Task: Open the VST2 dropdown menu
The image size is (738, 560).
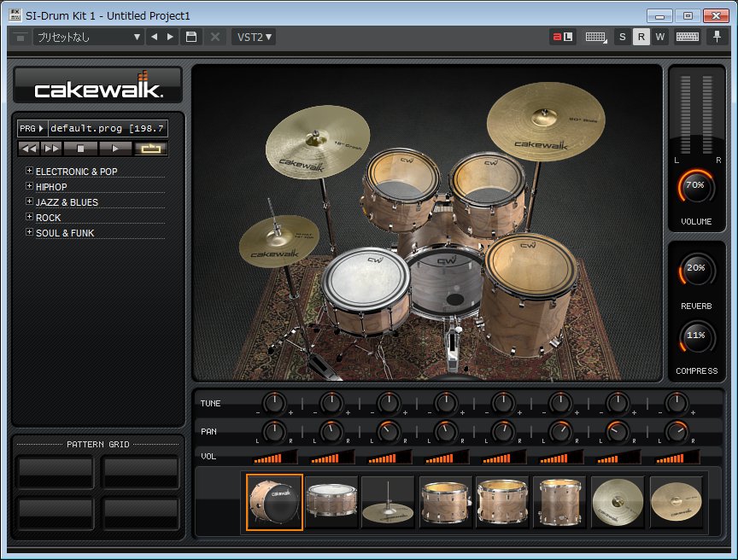Action: click(255, 37)
